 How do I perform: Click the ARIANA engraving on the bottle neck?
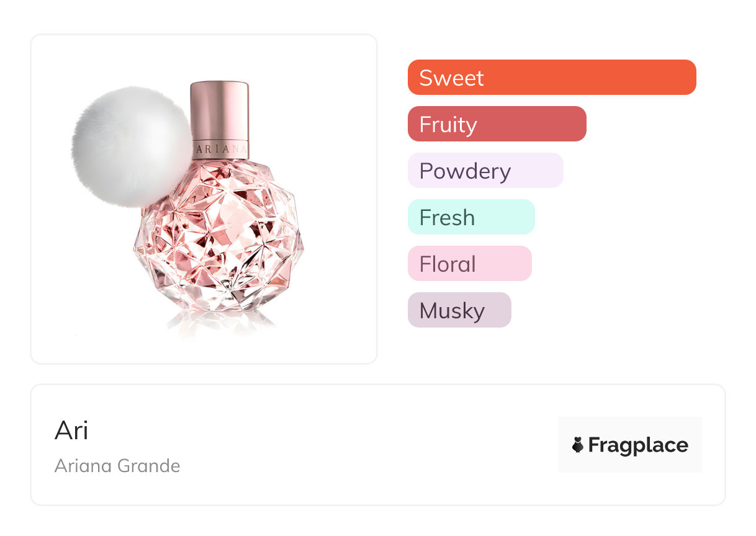pyautogui.click(x=220, y=150)
